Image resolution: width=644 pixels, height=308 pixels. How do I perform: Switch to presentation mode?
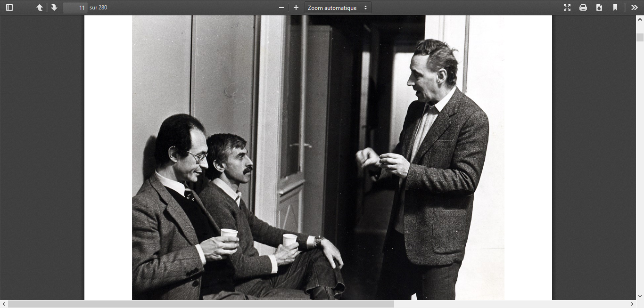point(567,8)
